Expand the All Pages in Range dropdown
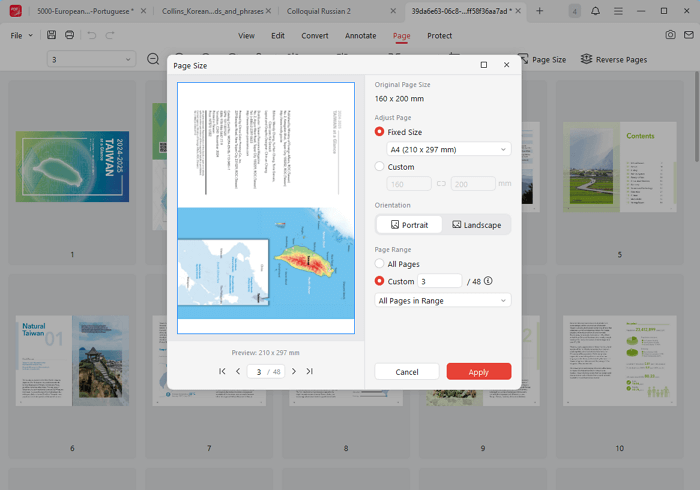The width and height of the screenshot is (700, 490). 443,300
